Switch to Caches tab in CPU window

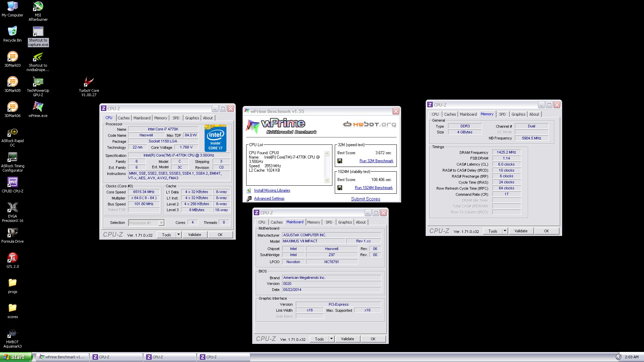click(x=123, y=118)
